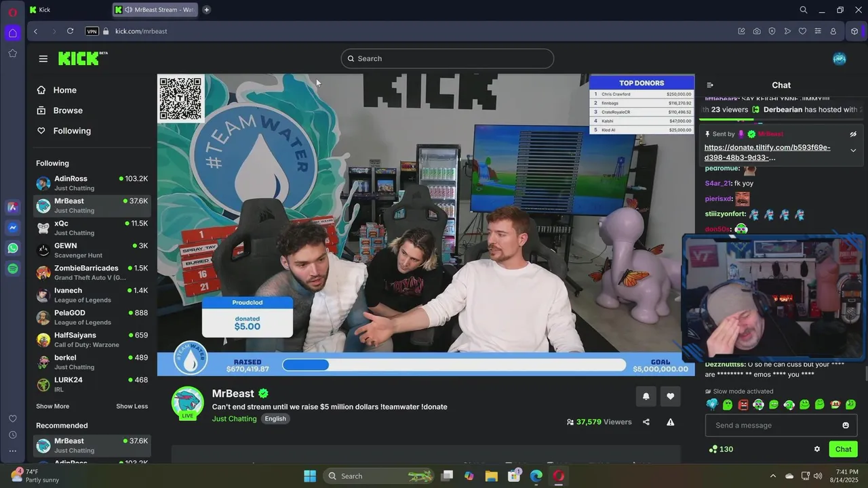
Task: Expand the pinned message chevron
Action: (x=853, y=150)
